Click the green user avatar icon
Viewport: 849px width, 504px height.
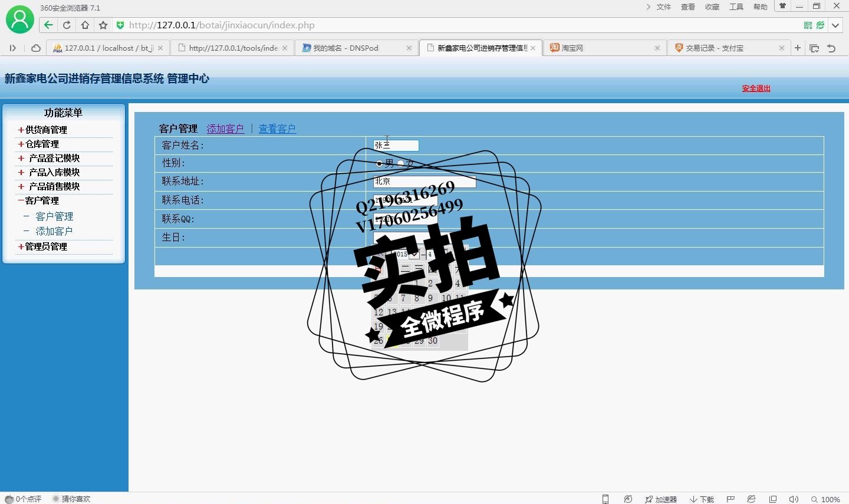[20, 19]
